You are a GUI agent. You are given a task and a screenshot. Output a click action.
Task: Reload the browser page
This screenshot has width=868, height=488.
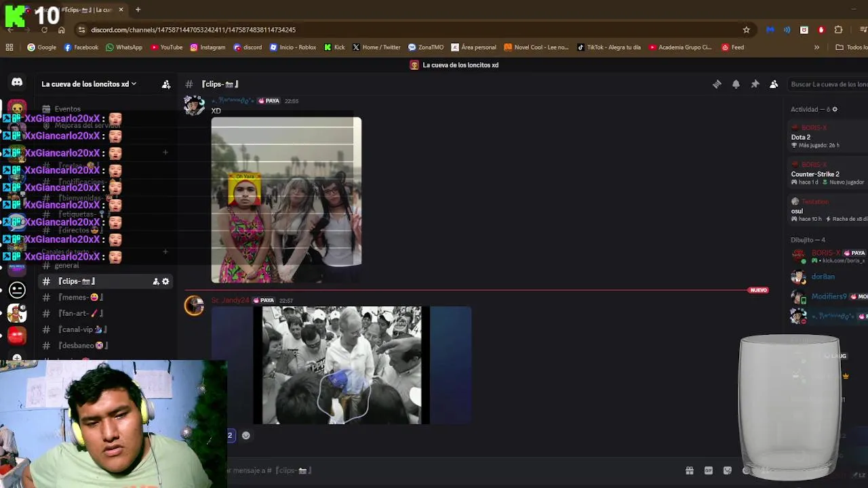[45, 30]
